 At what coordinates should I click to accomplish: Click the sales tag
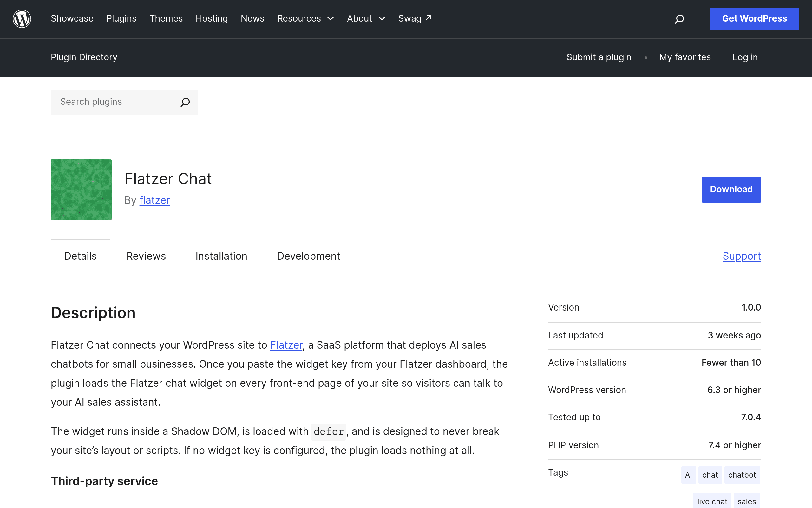(x=747, y=501)
